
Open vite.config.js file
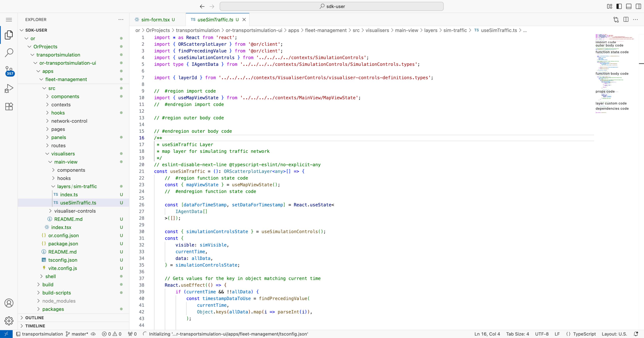click(74, 268)
